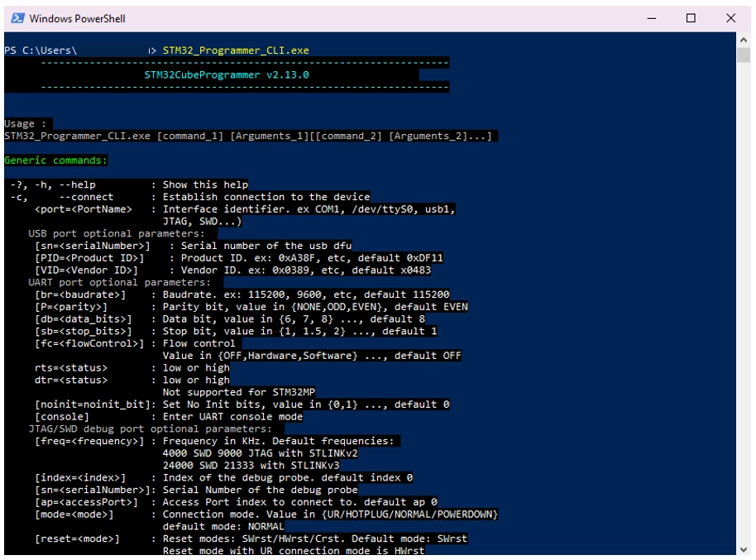The width and height of the screenshot is (756, 560).
Task: Close the Windows PowerShell window
Action: [730, 18]
